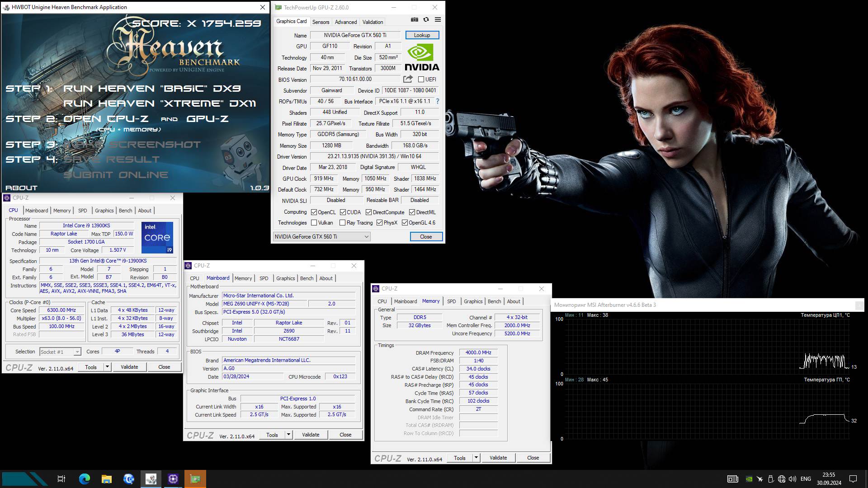Open File Explorer from the taskbar

click(106, 479)
